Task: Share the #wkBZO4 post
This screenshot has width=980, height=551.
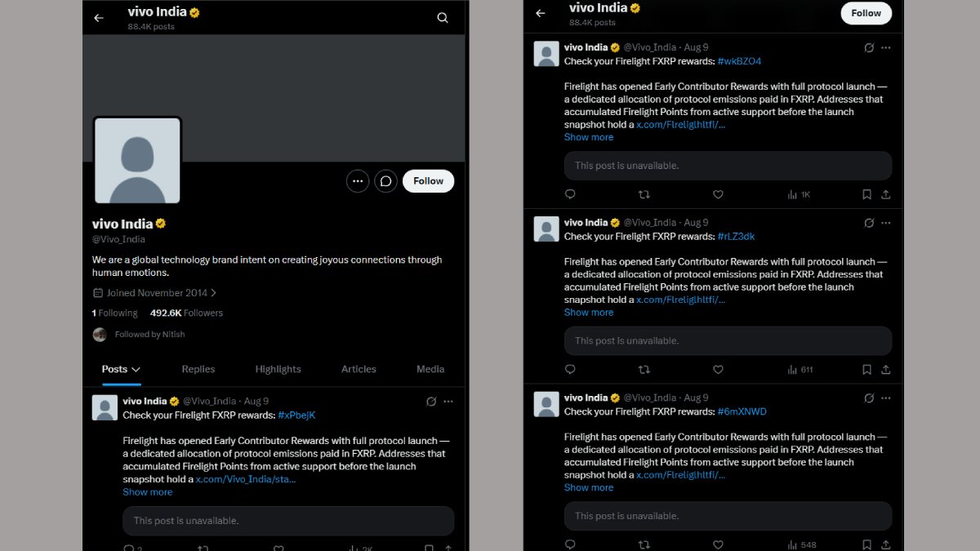Action: (x=885, y=194)
